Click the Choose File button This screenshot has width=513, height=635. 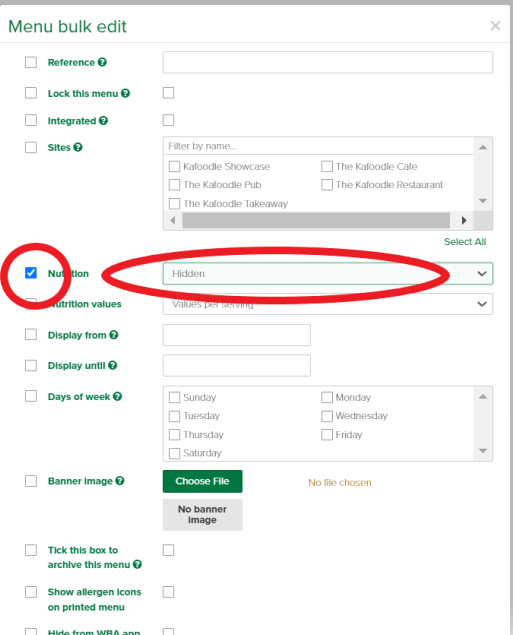[x=202, y=481]
